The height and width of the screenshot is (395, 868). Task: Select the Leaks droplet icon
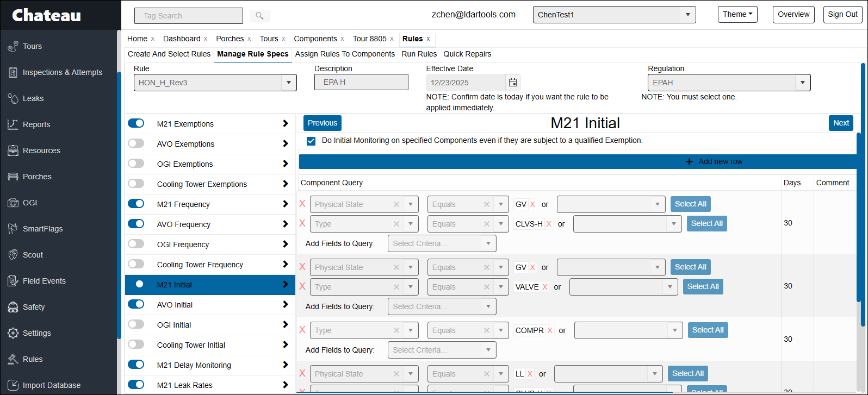click(13, 98)
